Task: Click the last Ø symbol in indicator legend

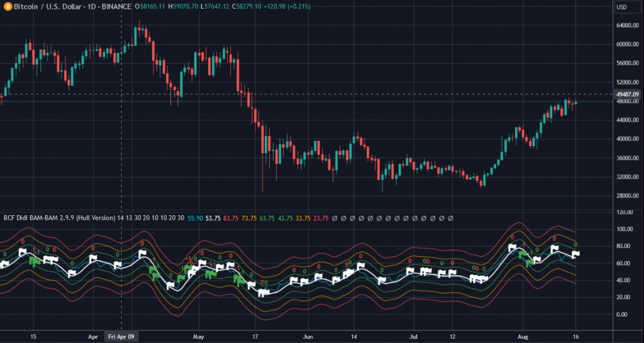Action: (x=450, y=218)
